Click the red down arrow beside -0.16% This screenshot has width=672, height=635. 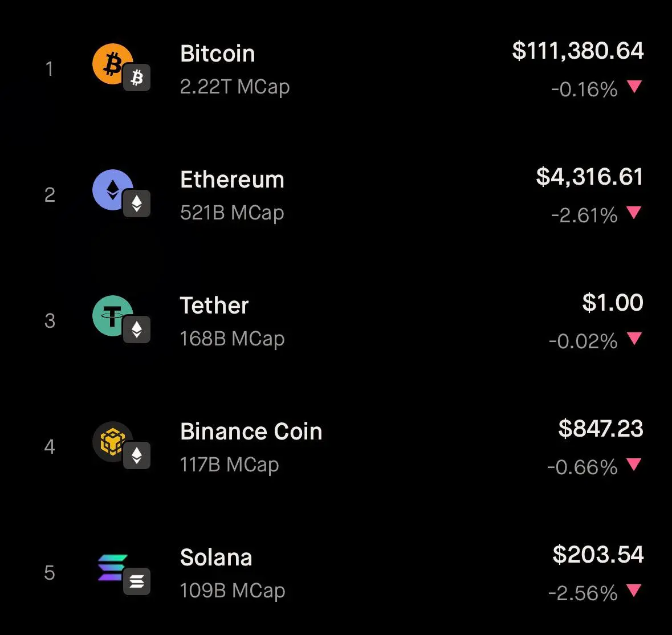click(x=634, y=86)
